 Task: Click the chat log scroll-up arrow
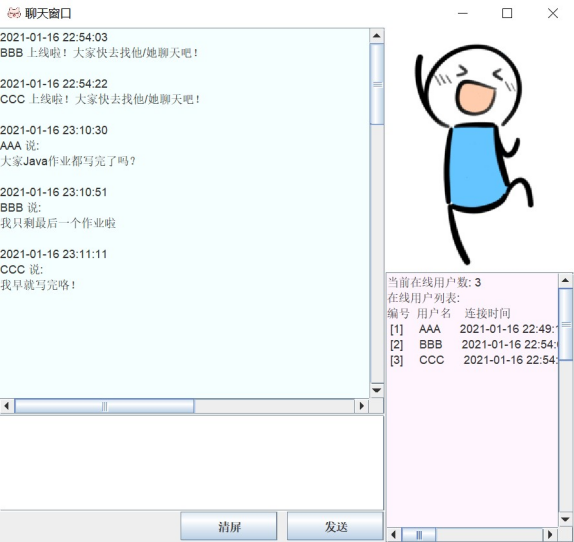point(377,36)
